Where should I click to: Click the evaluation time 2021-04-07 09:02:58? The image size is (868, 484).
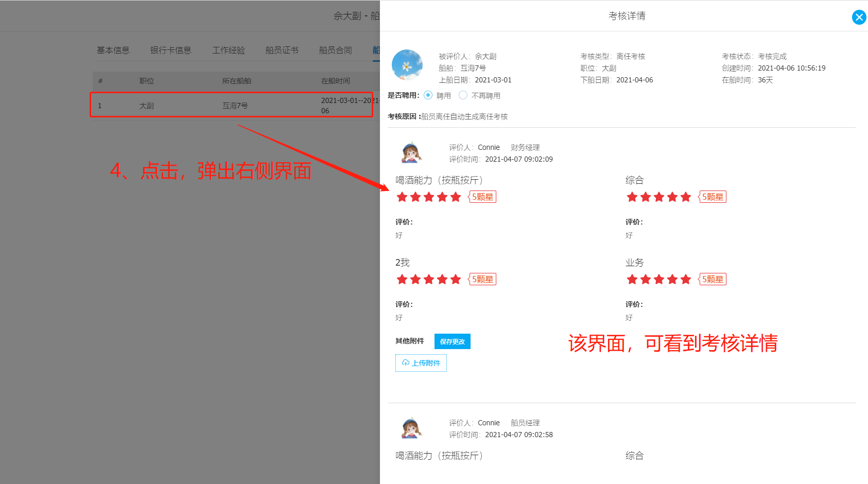[x=519, y=435]
